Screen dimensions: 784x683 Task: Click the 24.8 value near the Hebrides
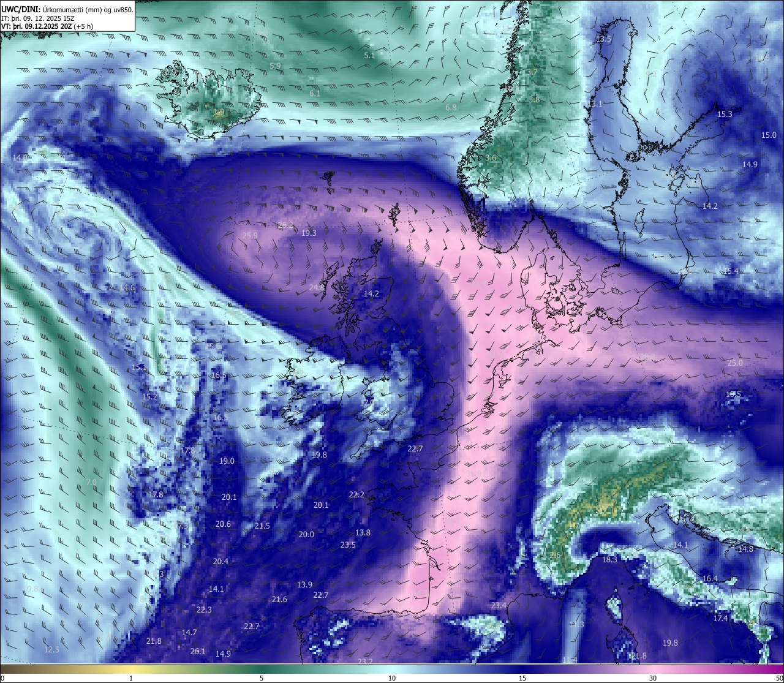coord(317,287)
